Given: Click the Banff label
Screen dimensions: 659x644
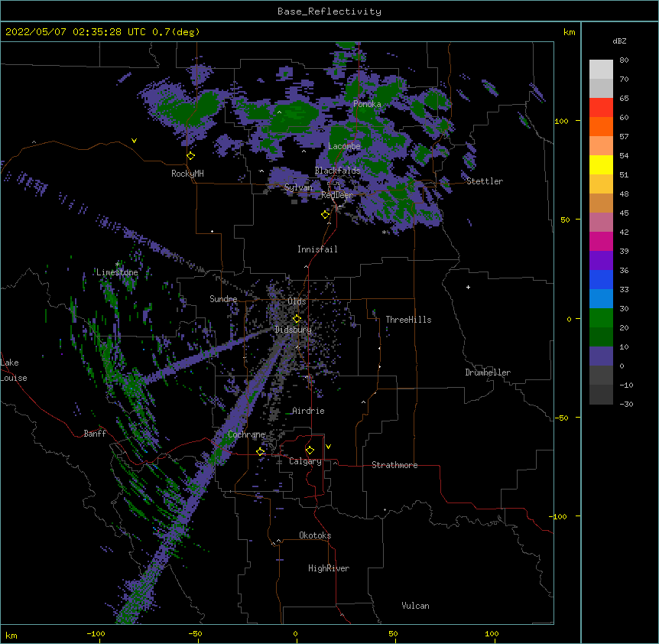Looking at the screenshot, I should [x=95, y=434].
